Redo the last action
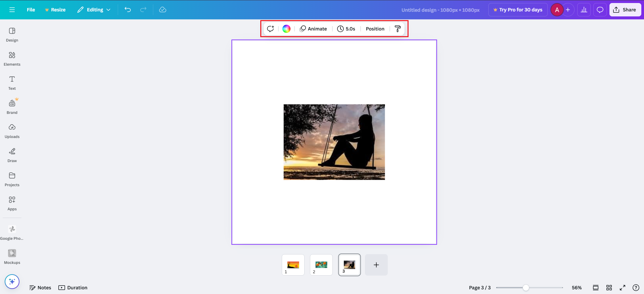 click(143, 10)
